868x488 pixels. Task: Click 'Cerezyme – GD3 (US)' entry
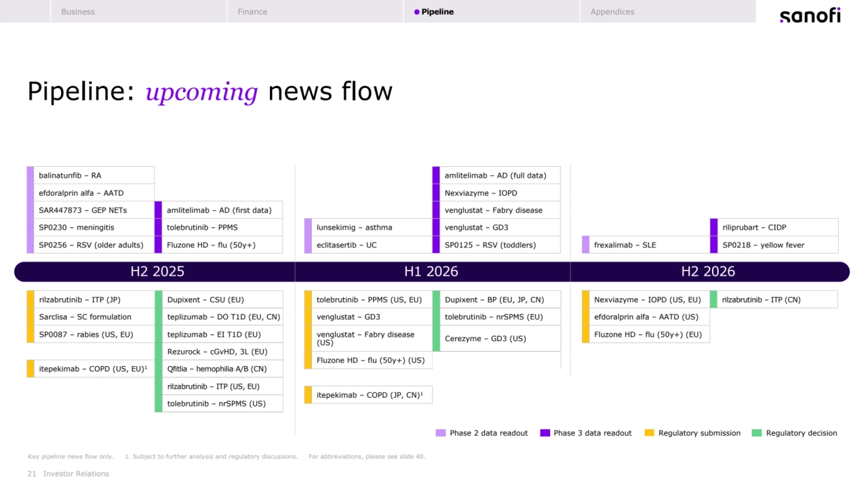(496, 338)
